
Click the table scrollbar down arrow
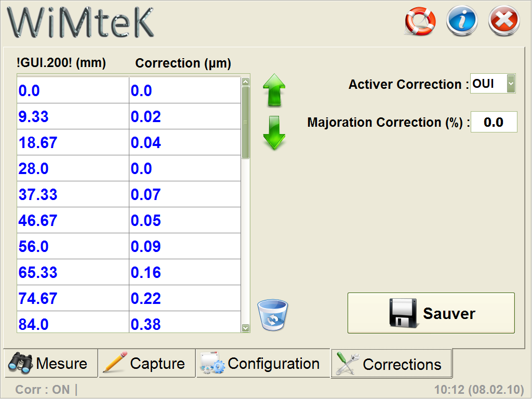point(246,328)
